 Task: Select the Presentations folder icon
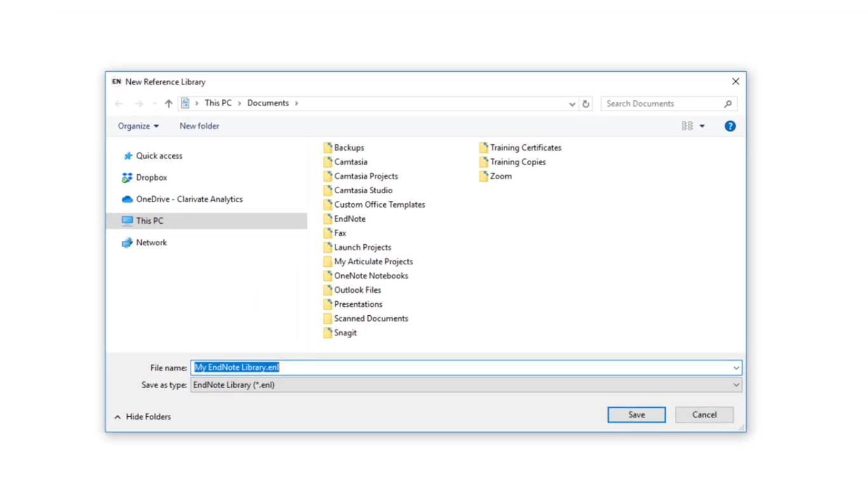point(327,304)
